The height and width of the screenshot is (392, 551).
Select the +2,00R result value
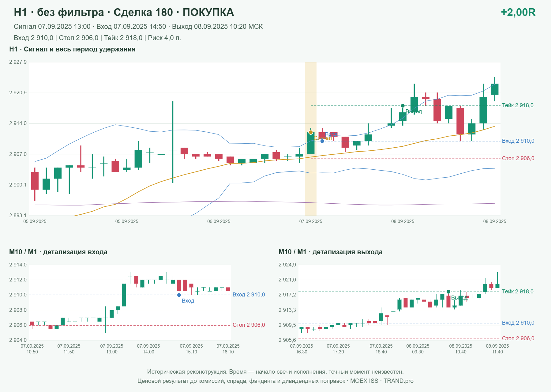click(x=518, y=12)
